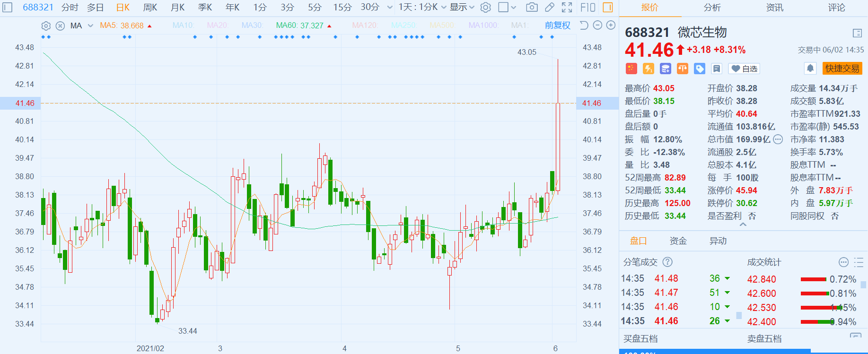Toggle the right quote panel icon
The image size is (868, 354).
point(608,7)
